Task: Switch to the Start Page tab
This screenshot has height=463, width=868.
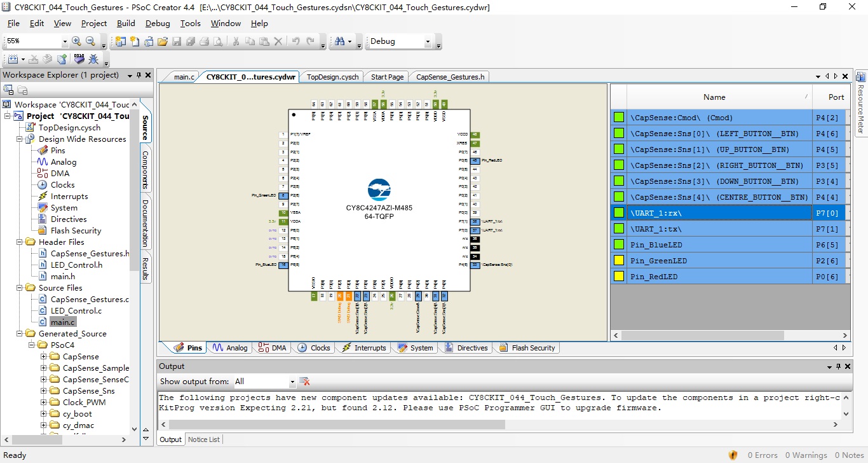Action: pyautogui.click(x=387, y=77)
